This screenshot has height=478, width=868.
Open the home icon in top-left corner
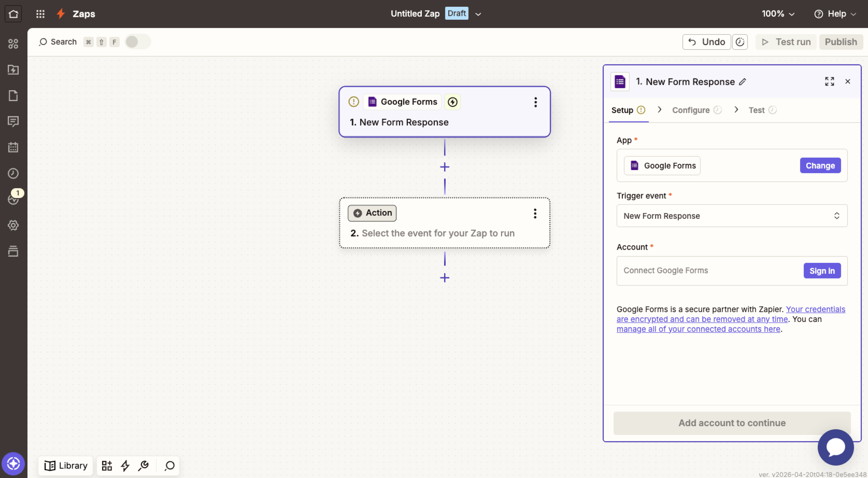[x=13, y=14]
